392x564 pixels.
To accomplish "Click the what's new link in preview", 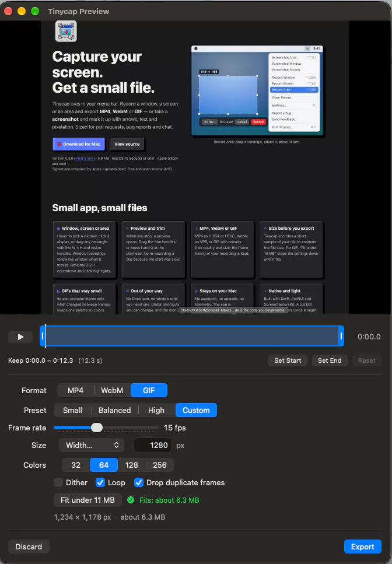I will click(x=85, y=158).
